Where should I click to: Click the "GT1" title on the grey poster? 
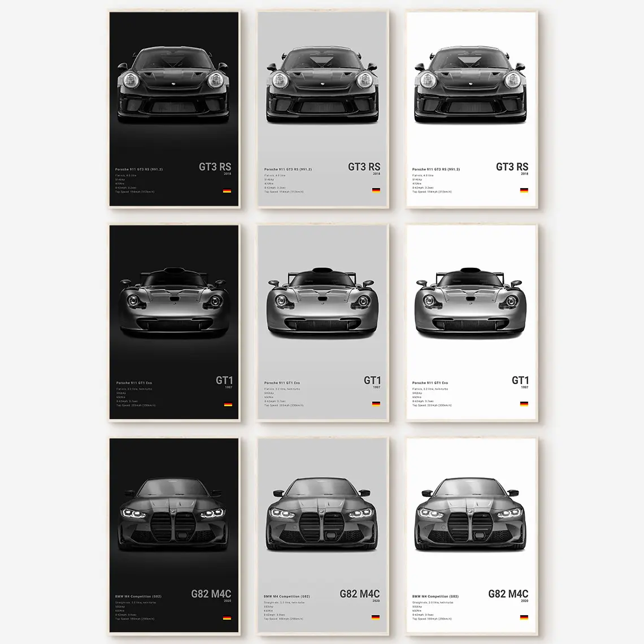pos(372,380)
